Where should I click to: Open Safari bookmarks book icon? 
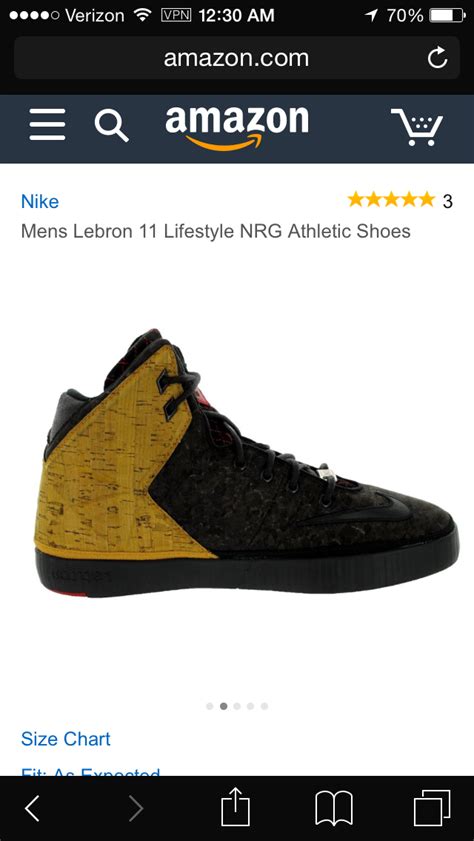(x=334, y=808)
